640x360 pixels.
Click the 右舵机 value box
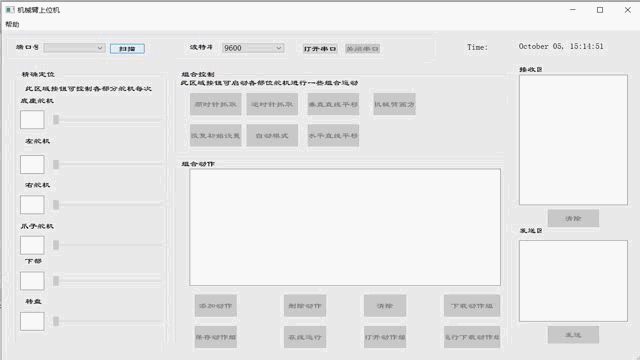tap(32, 204)
